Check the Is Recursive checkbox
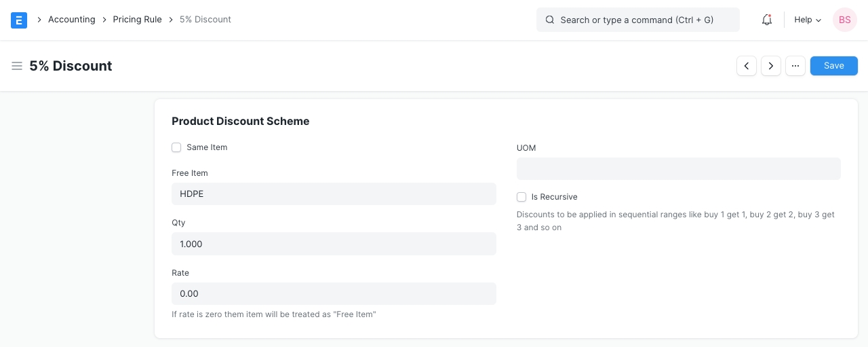 coord(521,197)
